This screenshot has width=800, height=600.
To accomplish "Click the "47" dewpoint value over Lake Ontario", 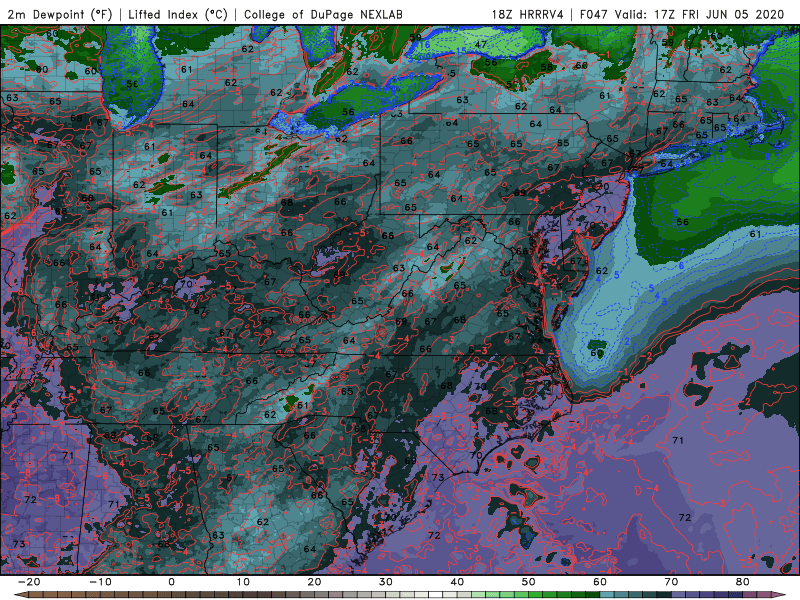I will pyautogui.click(x=481, y=44).
